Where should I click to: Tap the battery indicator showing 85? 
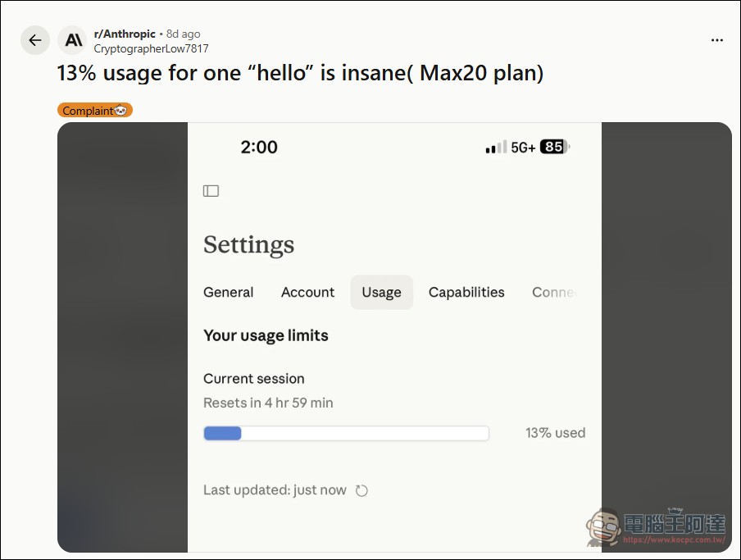(x=554, y=148)
